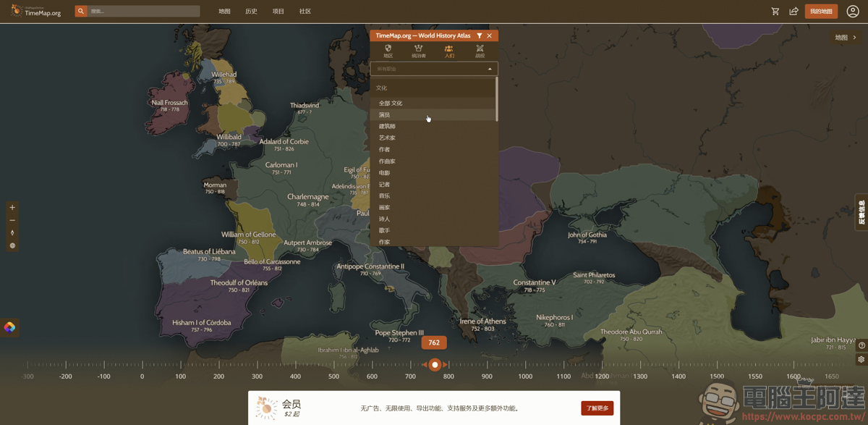This screenshot has width=868, height=425.
Task: Click Beatus of Liébana label
Action: click(x=209, y=252)
